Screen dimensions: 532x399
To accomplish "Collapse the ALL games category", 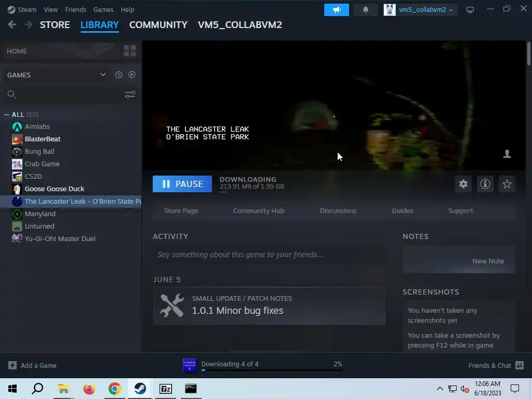I will click(6, 115).
